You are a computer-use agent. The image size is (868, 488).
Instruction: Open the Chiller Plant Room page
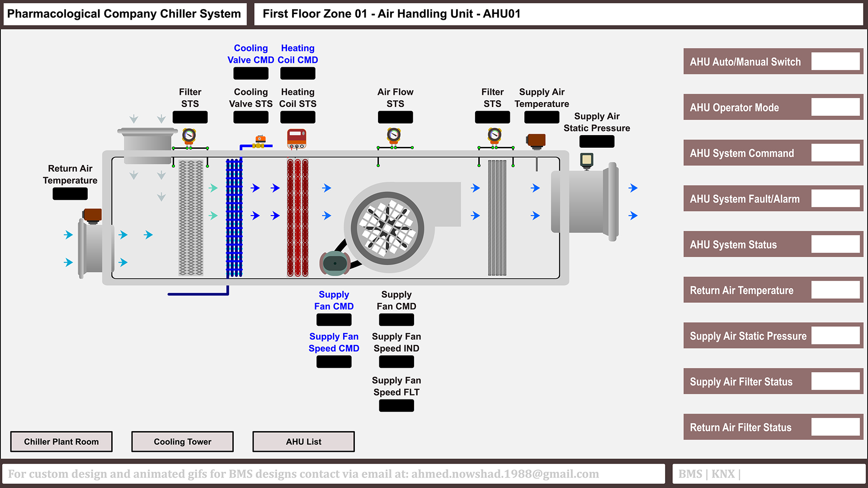[61, 441]
